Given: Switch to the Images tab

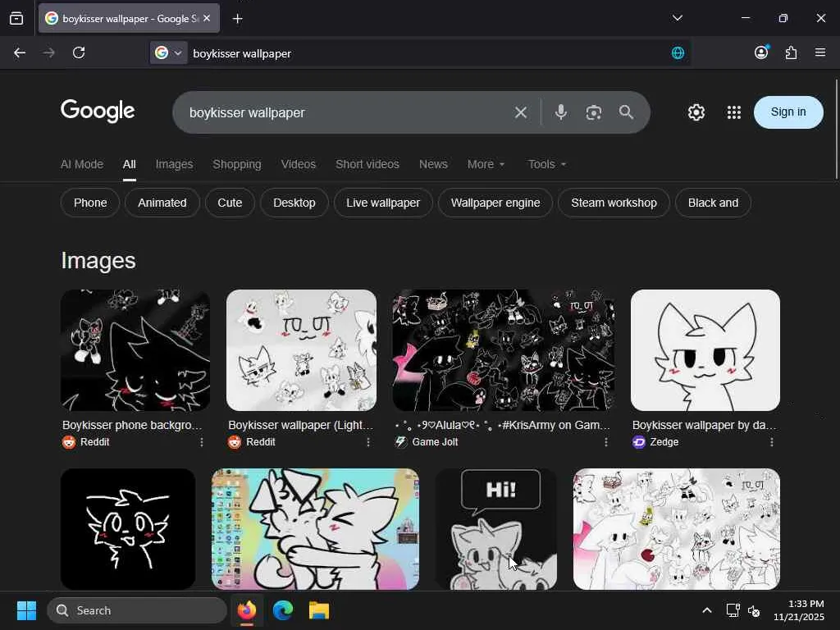Looking at the screenshot, I should pos(174,164).
